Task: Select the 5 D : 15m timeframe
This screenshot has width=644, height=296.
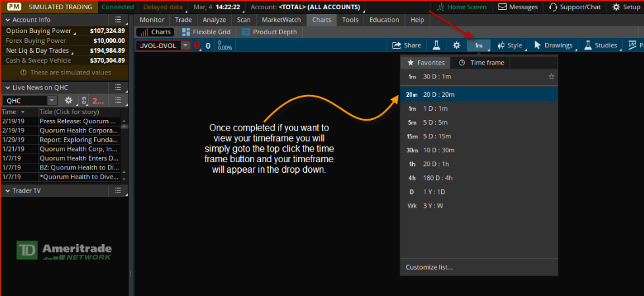Action: coord(479,136)
